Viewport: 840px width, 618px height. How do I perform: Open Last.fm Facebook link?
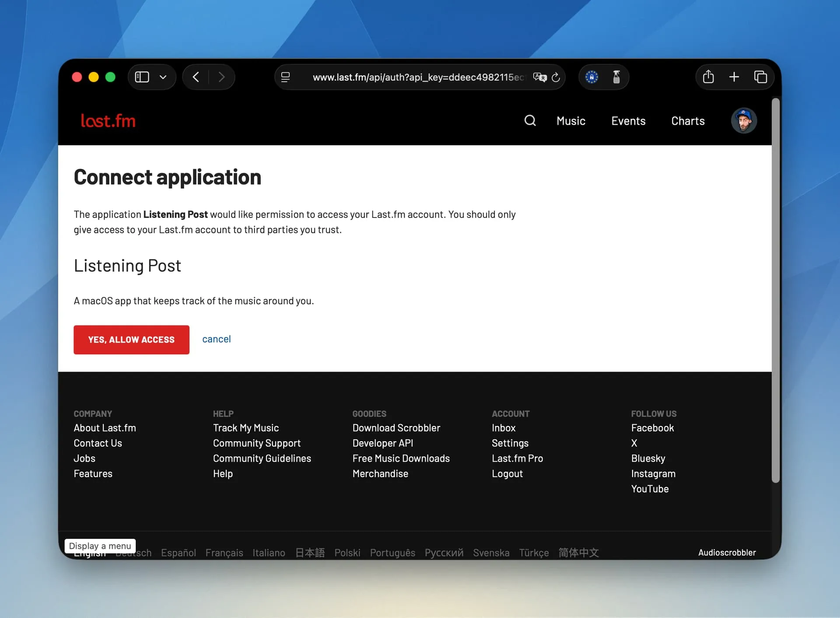click(652, 428)
